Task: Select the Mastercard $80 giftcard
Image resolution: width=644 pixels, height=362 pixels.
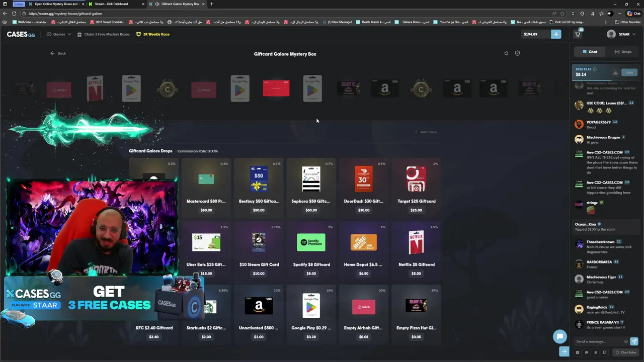Action: [x=206, y=187]
